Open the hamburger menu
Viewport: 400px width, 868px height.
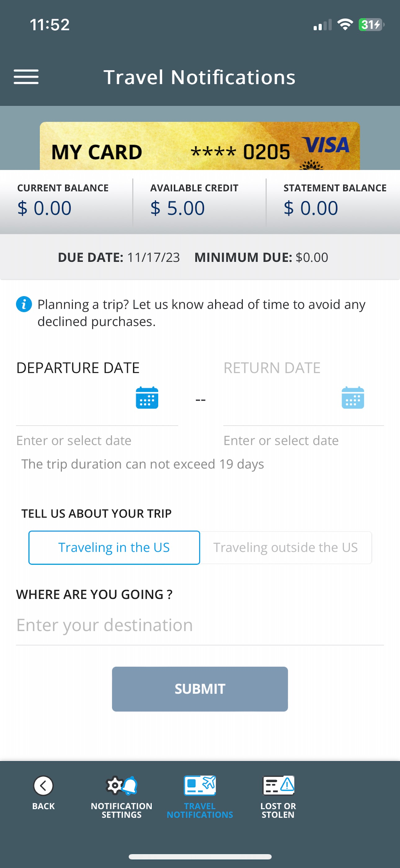[x=26, y=77]
